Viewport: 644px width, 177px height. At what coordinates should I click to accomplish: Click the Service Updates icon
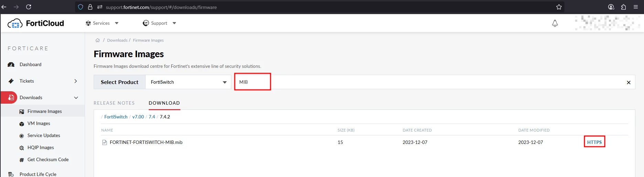[22, 136]
